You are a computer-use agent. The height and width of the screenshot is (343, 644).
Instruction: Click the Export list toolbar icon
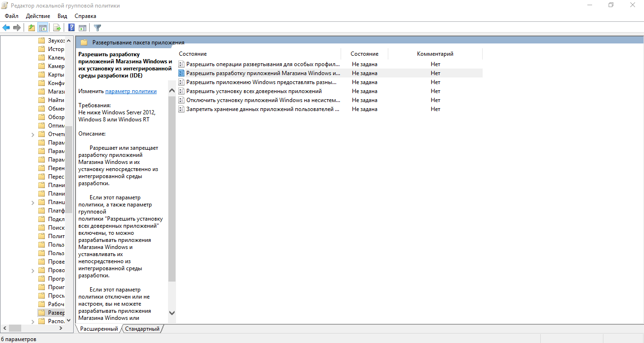pos(57,28)
